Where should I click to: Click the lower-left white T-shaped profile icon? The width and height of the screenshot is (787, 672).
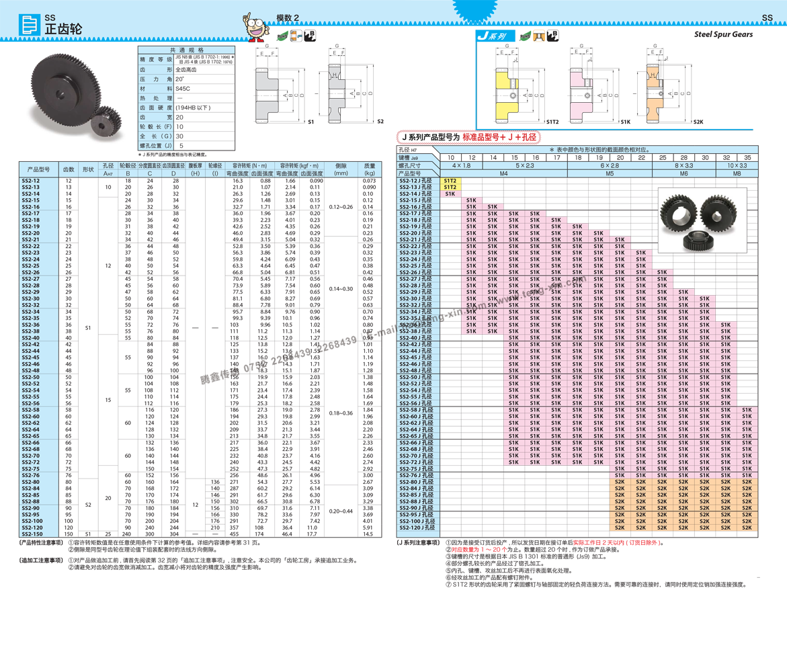point(267,110)
